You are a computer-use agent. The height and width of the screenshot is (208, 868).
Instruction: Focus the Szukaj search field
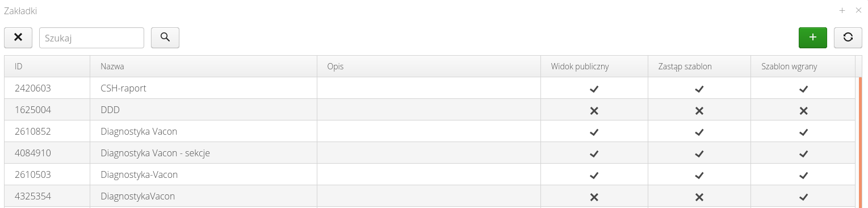(91, 38)
